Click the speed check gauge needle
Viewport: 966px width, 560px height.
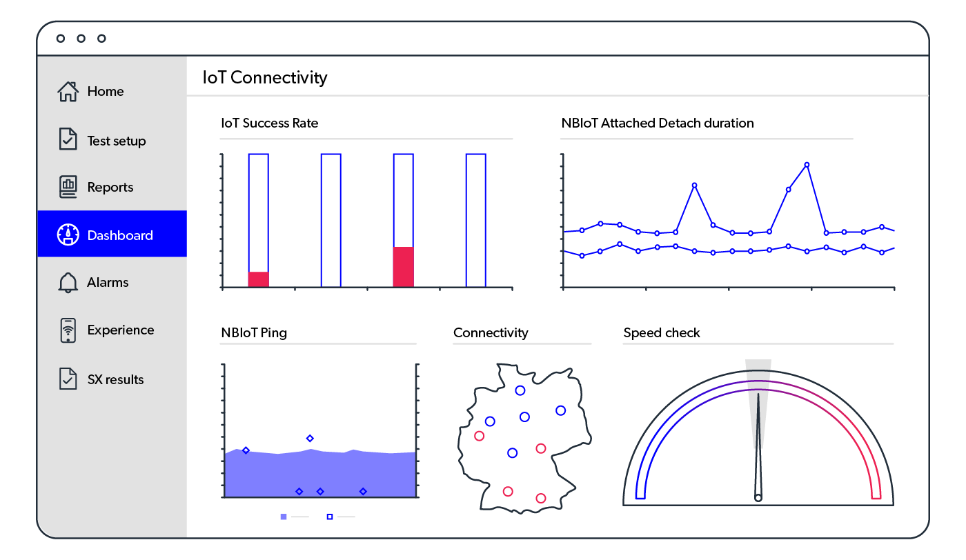pos(758,448)
